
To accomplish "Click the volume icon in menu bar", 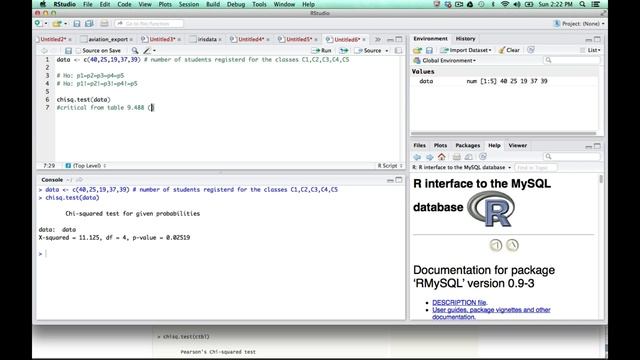I will pos(517,4).
